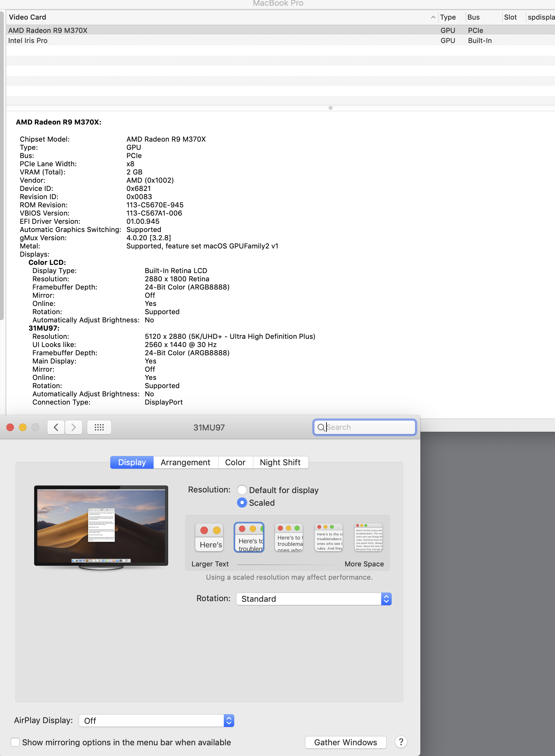Viewport: 555px width, 756px height.
Task: Click the AMD (0x1002) vendor value
Action: (x=150, y=180)
